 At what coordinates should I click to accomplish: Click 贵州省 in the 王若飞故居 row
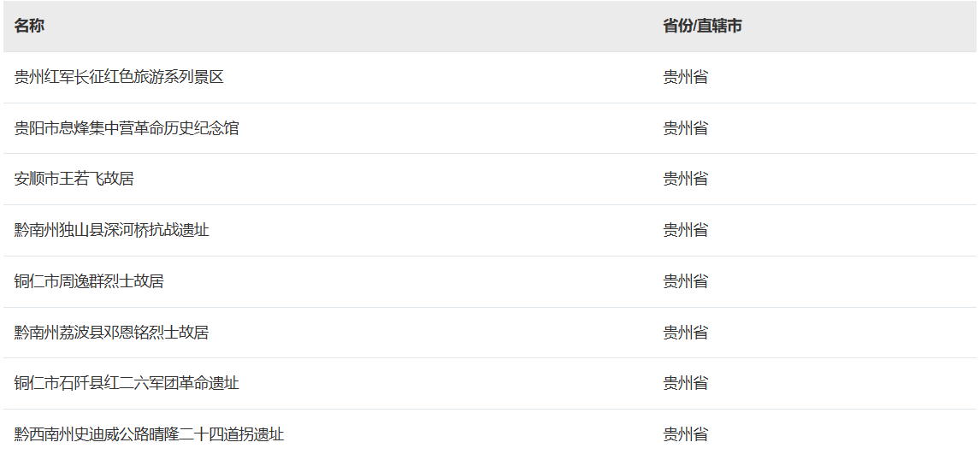pyautogui.click(x=686, y=180)
